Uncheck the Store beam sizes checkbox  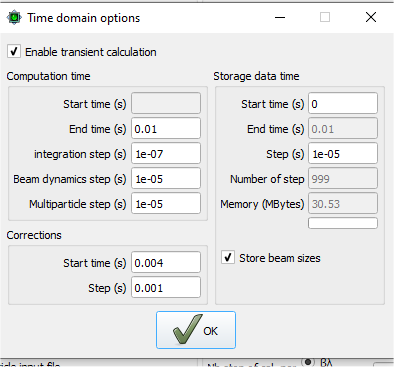point(228,258)
